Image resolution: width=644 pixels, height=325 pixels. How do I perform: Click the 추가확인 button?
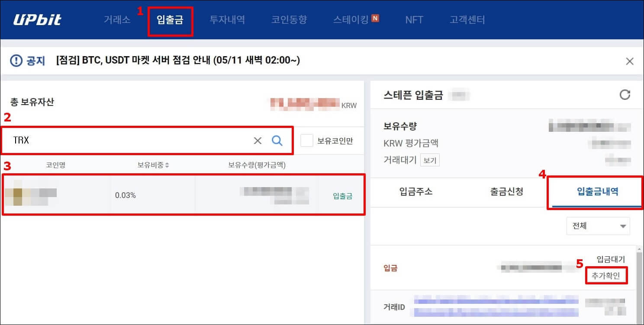coord(606,275)
